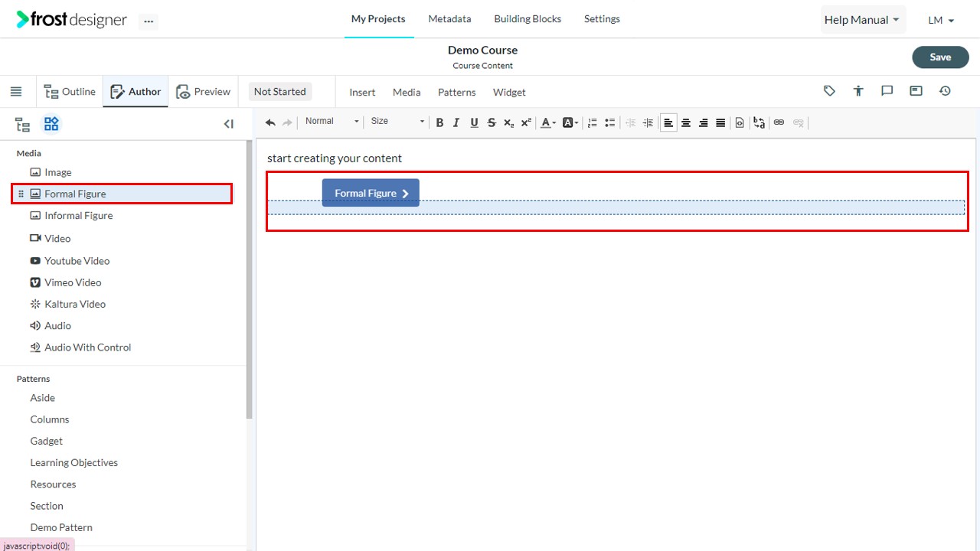The image size is (980, 551).
Task: Toggle superscript formatting
Action: coord(526,122)
